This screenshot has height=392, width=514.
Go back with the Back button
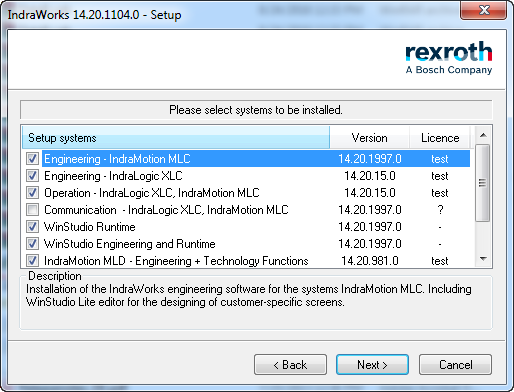pos(290,364)
